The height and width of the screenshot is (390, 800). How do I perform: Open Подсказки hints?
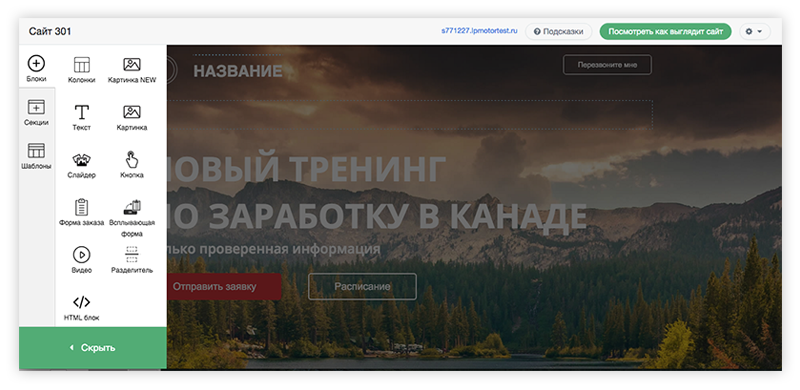click(558, 31)
